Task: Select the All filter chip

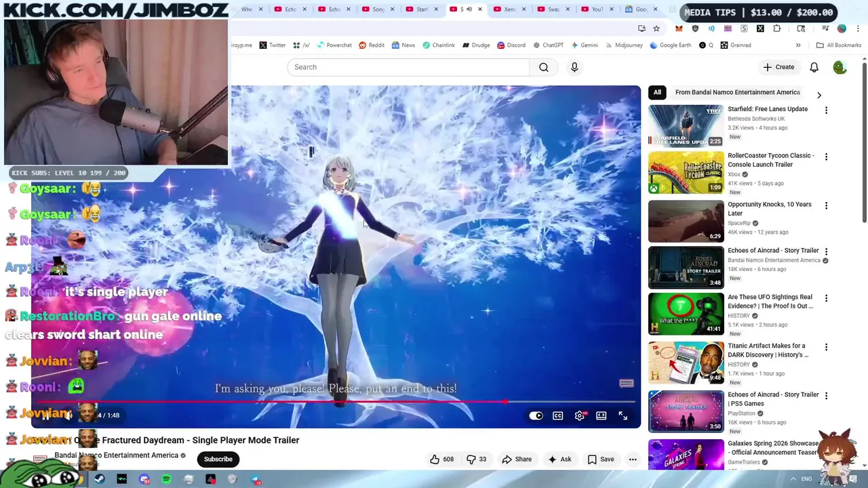Action: (657, 92)
